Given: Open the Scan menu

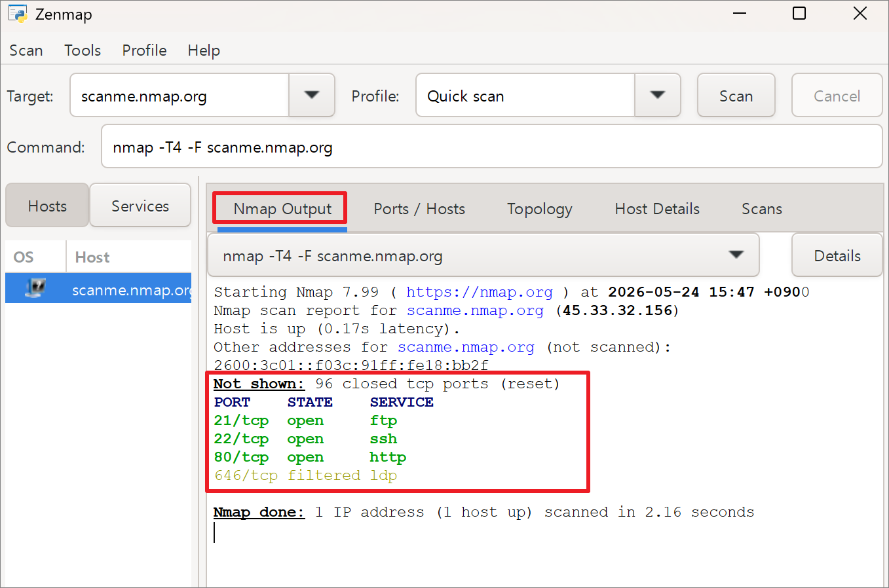Looking at the screenshot, I should (26, 50).
